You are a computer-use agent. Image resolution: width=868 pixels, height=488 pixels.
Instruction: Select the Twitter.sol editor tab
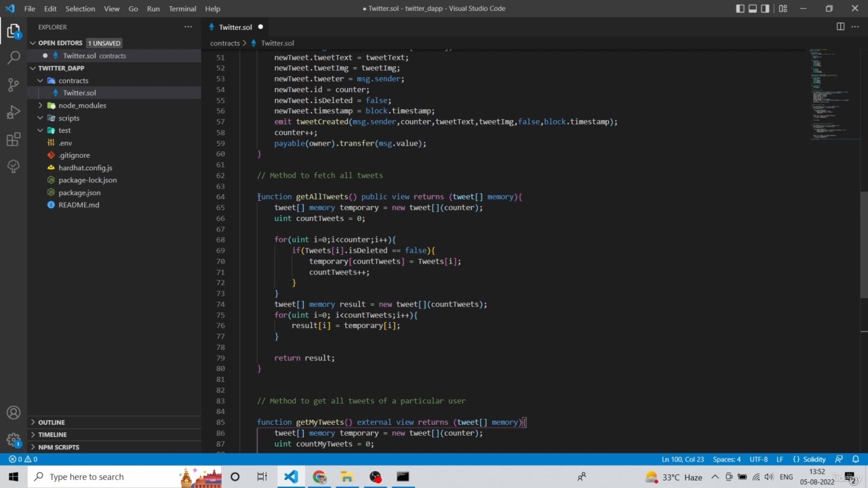[235, 27]
